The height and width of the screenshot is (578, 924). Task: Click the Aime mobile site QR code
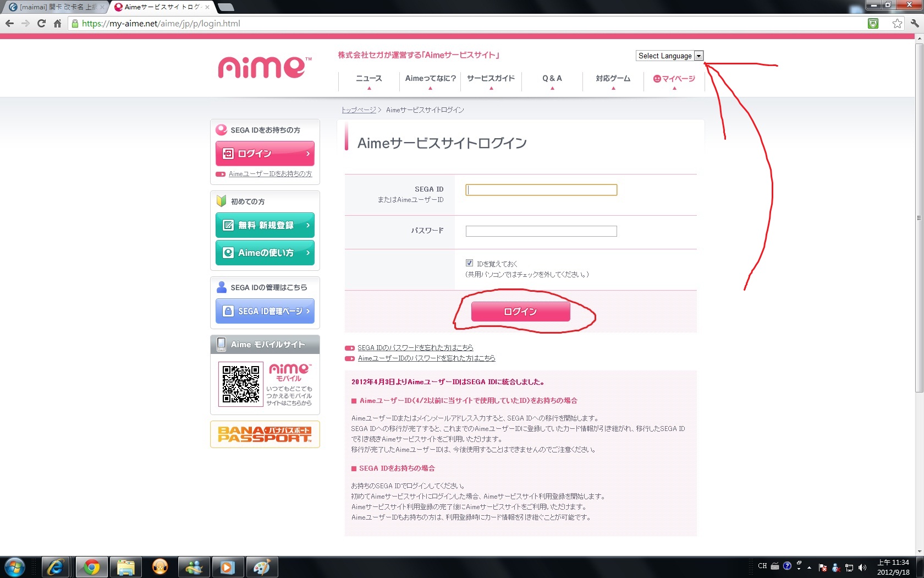(x=240, y=384)
